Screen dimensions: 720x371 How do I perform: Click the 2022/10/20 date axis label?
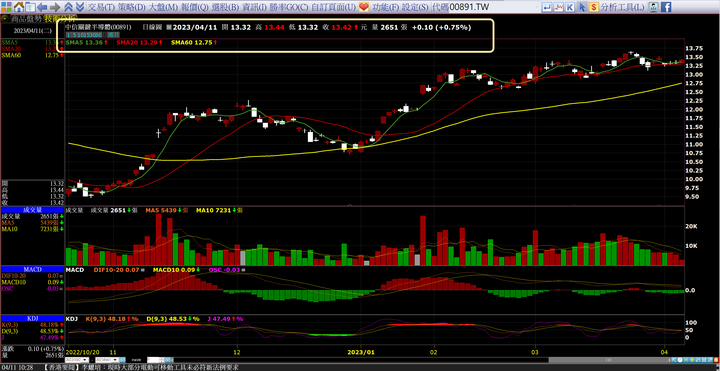[84, 352]
